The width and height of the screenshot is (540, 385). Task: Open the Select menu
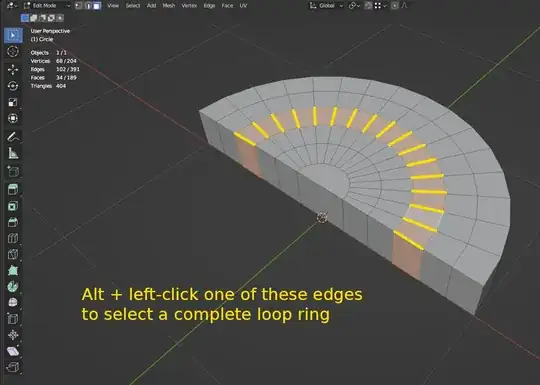133,6
